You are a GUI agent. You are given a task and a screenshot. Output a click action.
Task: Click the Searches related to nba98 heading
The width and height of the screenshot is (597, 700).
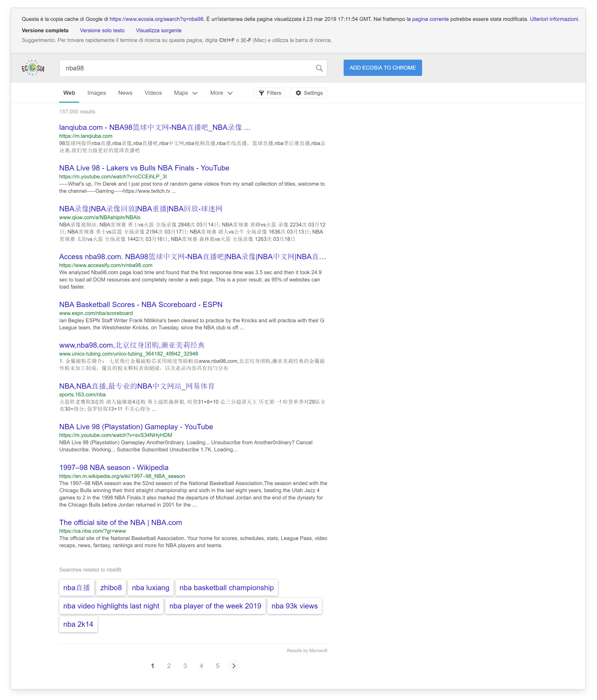pos(90,570)
